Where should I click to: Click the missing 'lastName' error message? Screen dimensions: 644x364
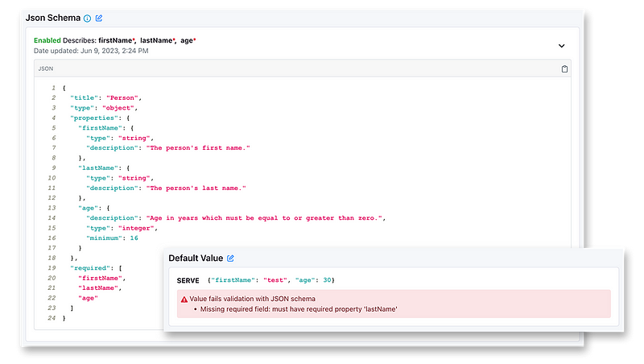(299, 309)
